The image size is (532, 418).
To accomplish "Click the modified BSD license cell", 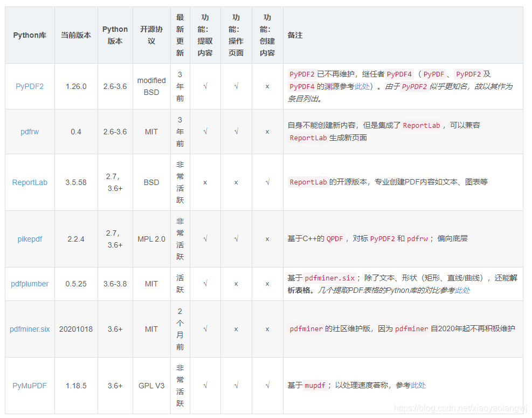I will coord(151,86).
